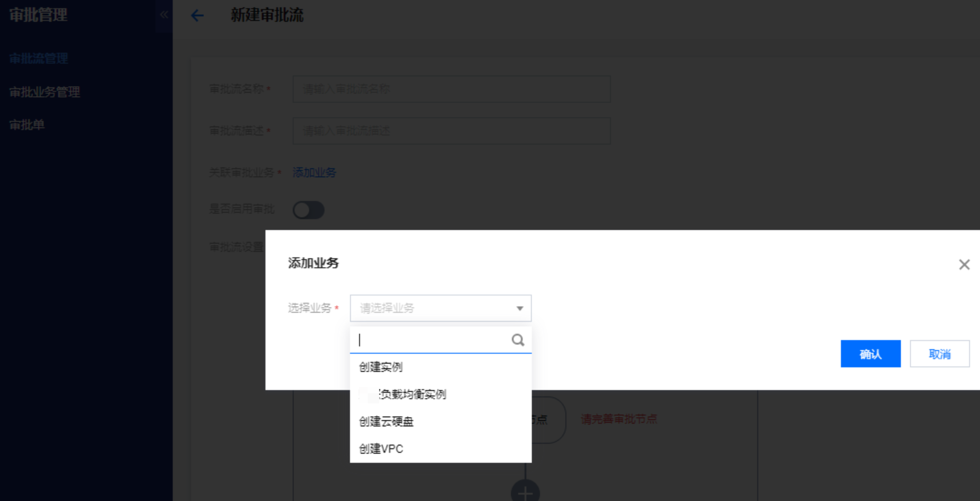This screenshot has height=501, width=980.
Task: Click the 确认 button
Action: (x=870, y=354)
